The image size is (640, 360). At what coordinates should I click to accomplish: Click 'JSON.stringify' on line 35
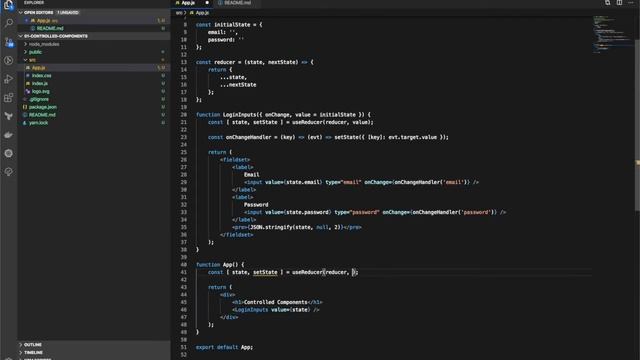[271, 227]
